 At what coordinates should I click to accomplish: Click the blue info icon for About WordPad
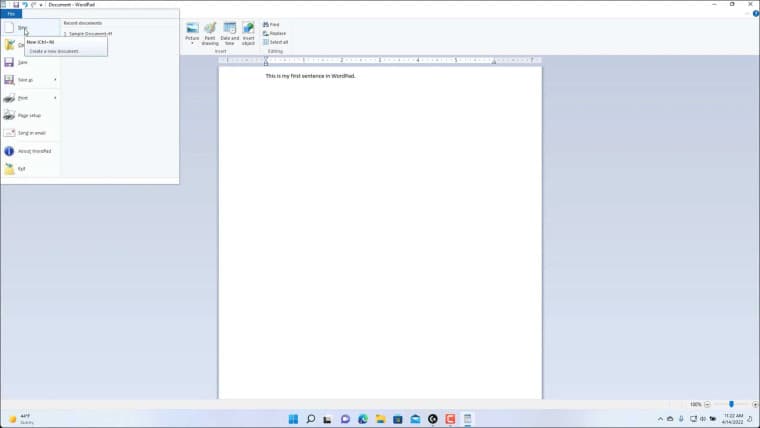[x=9, y=151]
